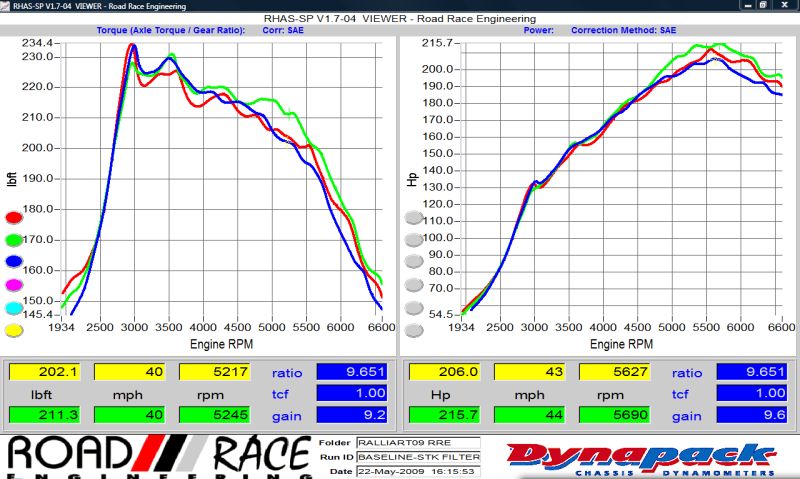
Task: Toggle the red run dot beside torque chart
Action: click(x=13, y=217)
